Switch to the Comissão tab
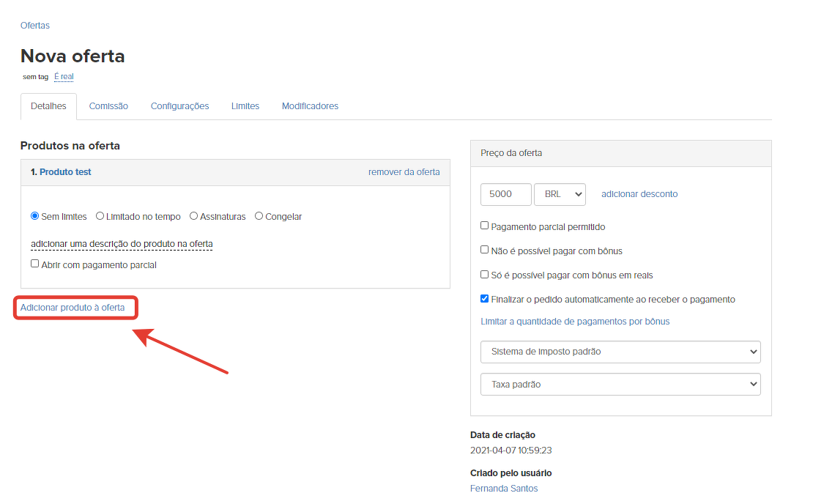 coord(108,106)
